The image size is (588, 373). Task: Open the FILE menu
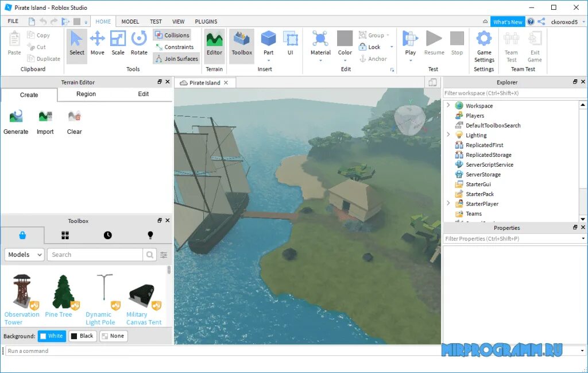pos(13,21)
